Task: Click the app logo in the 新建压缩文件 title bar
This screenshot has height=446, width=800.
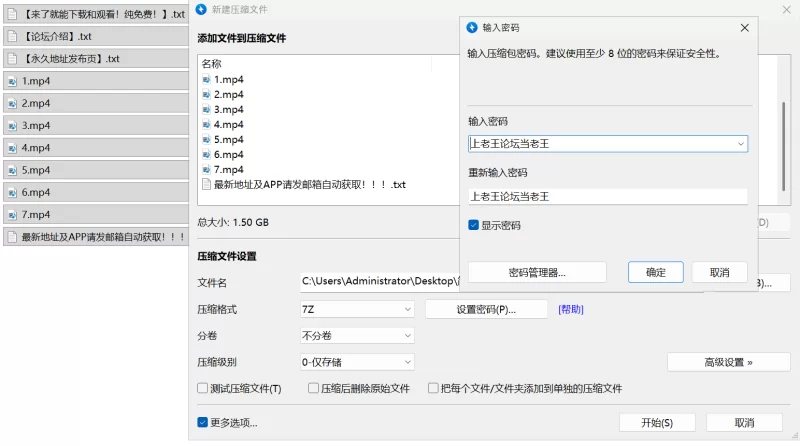Action: point(202,9)
